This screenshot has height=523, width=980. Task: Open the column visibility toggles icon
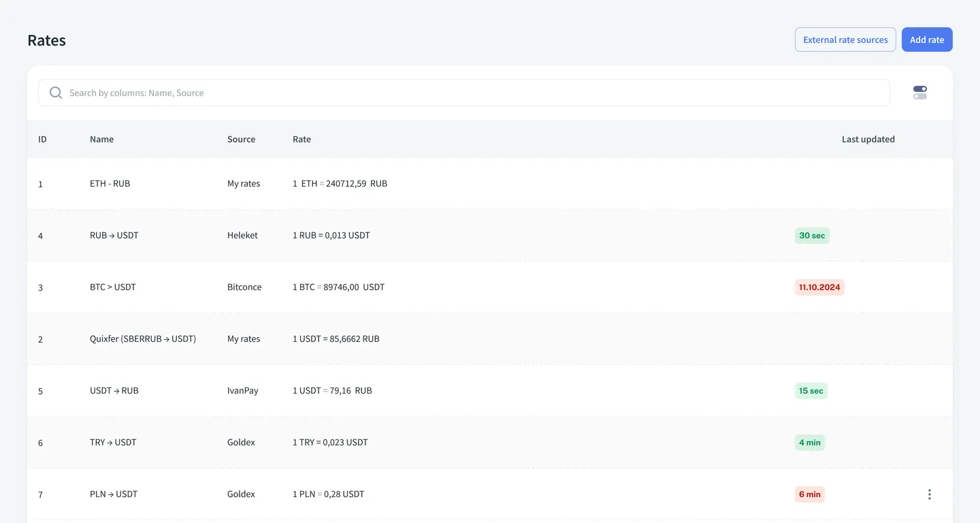tap(920, 93)
